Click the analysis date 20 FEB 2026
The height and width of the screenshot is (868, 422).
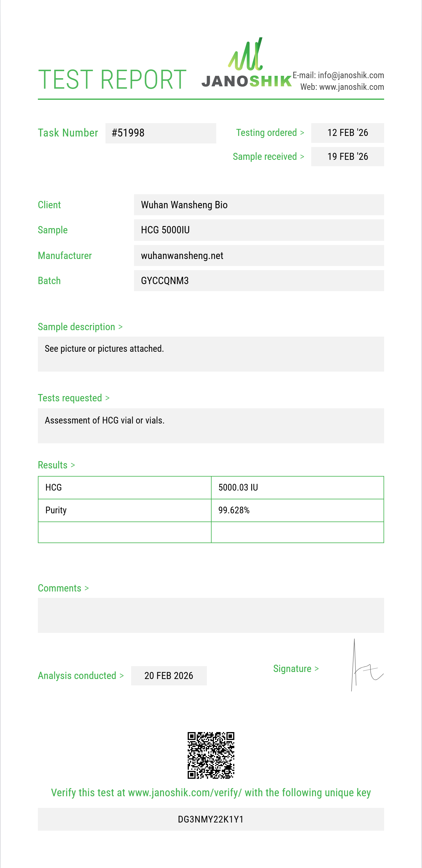click(x=169, y=675)
